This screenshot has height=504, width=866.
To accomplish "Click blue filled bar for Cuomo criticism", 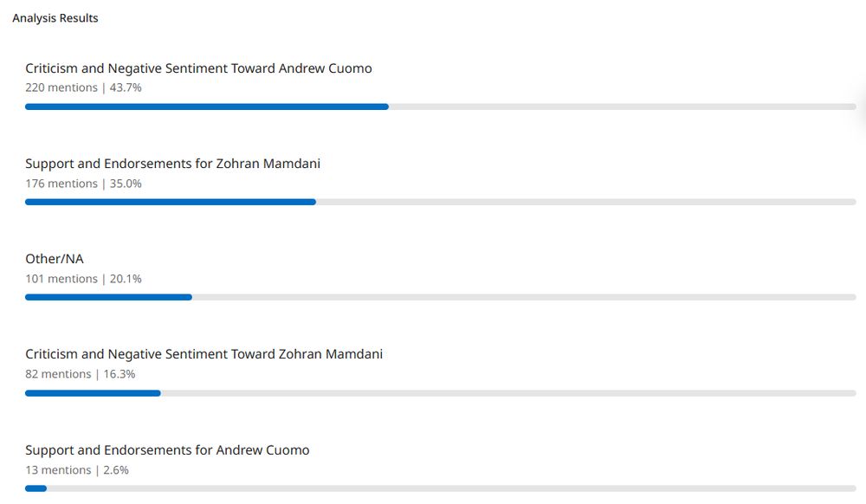I will 206,107.
